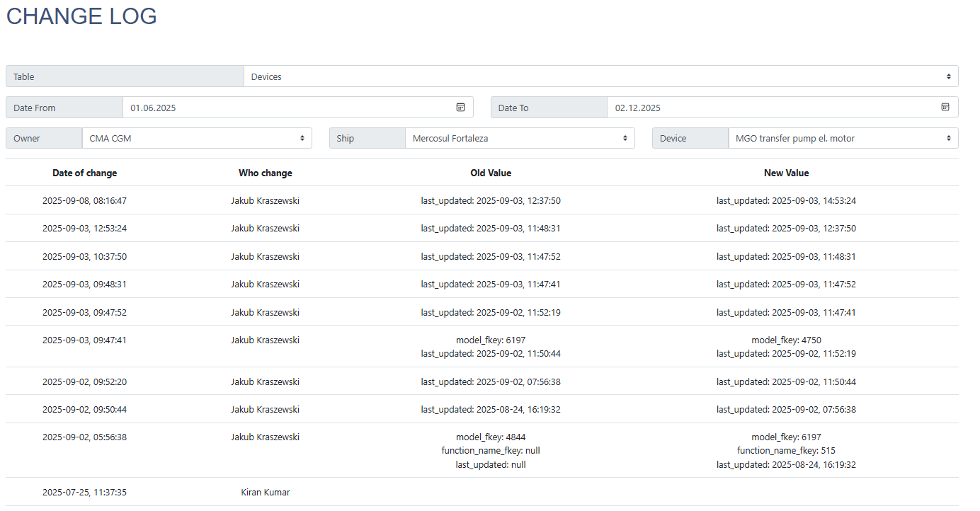Click the "Who change" column header

click(265, 173)
